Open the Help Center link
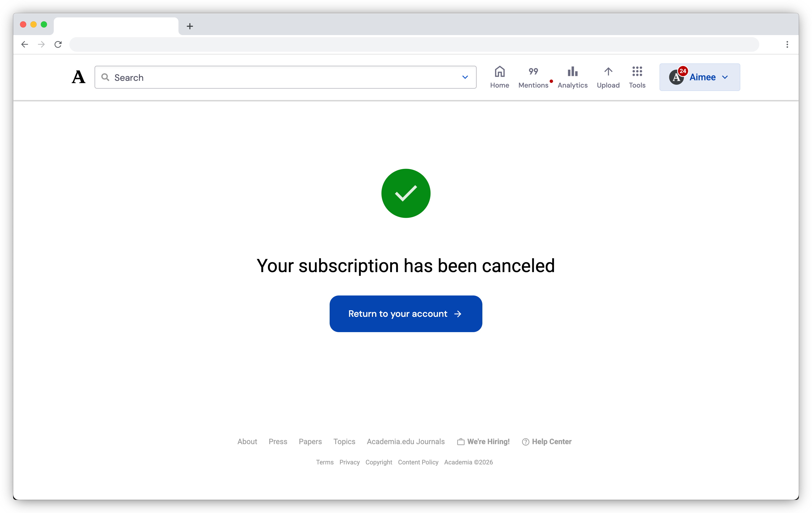812x513 pixels. 547,442
